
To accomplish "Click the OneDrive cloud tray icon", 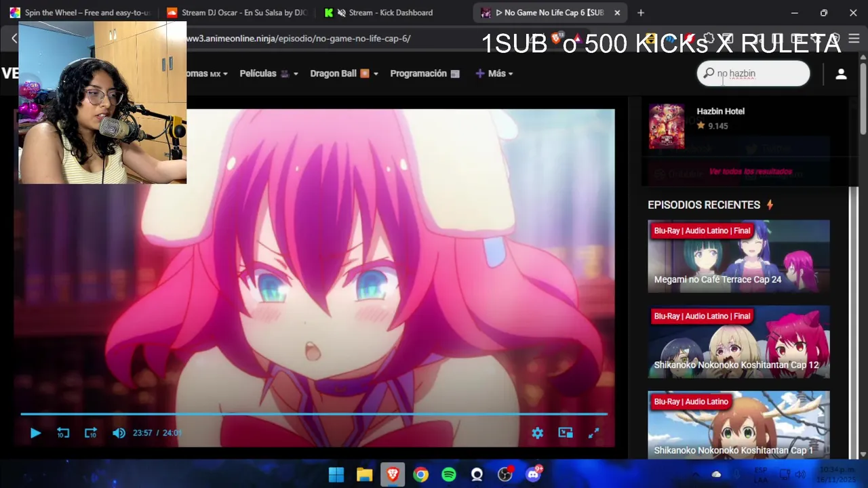I will click(x=716, y=474).
